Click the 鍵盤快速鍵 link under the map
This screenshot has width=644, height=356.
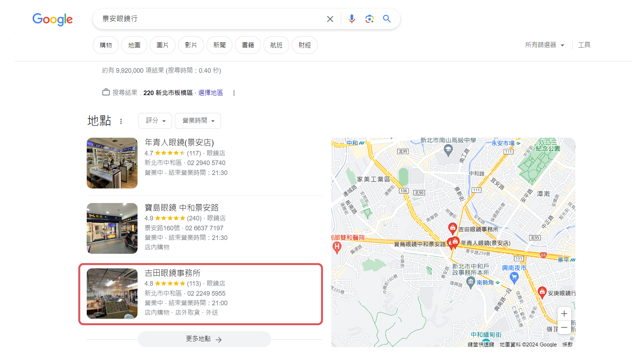coord(481,344)
